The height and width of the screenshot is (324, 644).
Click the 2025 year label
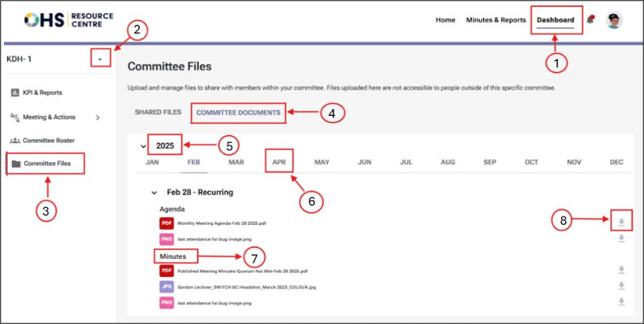pyautogui.click(x=165, y=145)
